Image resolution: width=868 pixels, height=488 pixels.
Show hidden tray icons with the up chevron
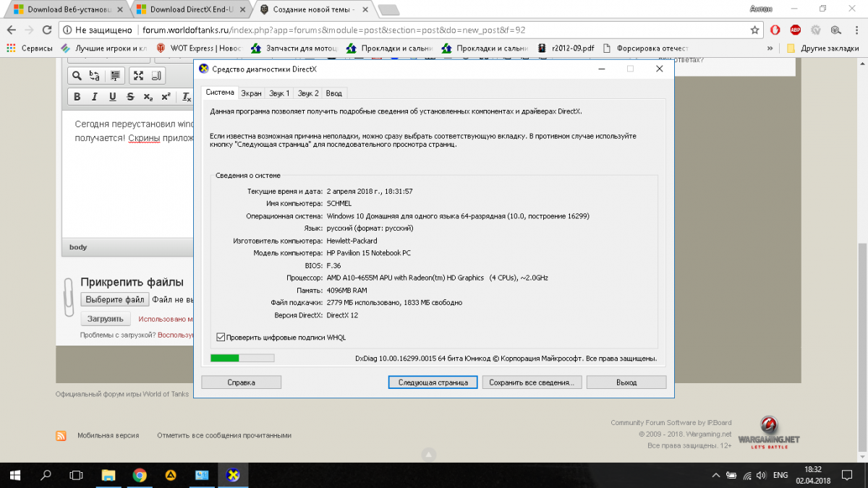point(715,475)
